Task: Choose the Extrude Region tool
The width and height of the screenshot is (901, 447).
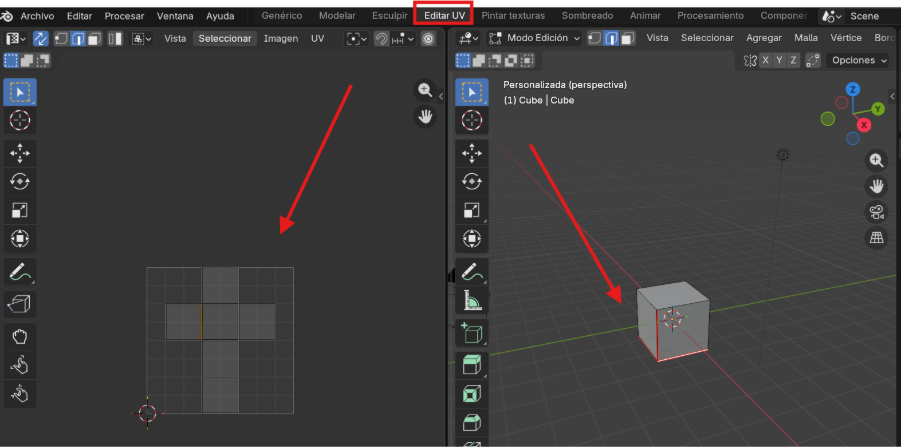Action: point(471,365)
